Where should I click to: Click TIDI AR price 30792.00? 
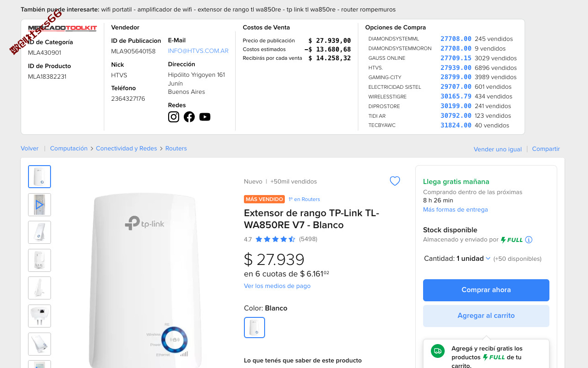click(x=456, y=116)
